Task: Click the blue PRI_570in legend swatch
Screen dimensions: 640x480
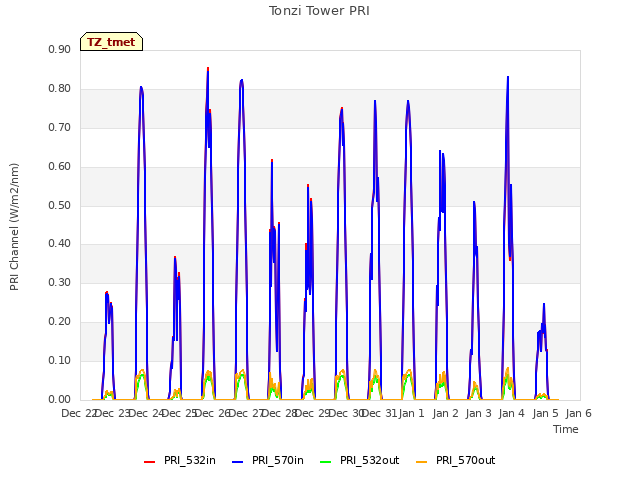Action: 238,462
